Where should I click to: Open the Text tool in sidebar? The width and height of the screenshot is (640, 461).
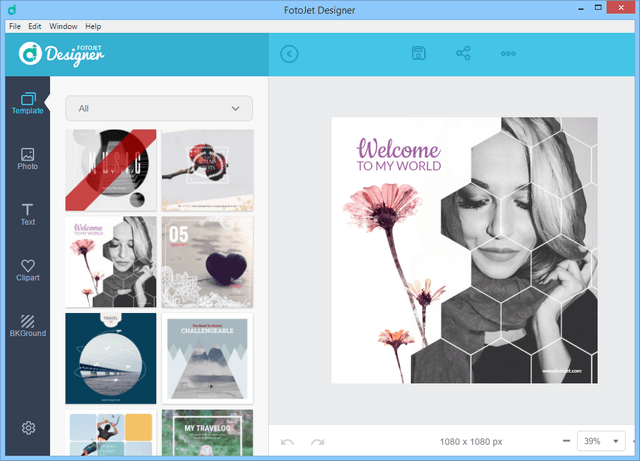[x=28, y=214]
